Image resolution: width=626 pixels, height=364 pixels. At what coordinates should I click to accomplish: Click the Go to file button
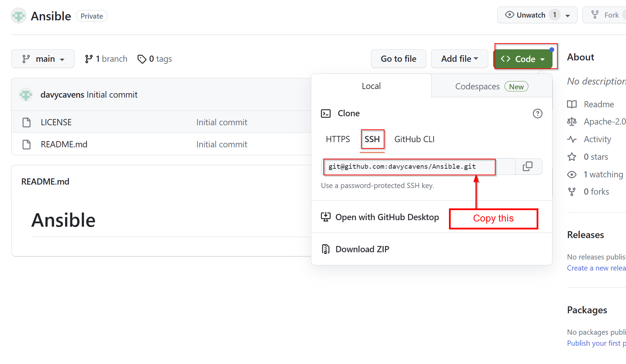(398, 59)
